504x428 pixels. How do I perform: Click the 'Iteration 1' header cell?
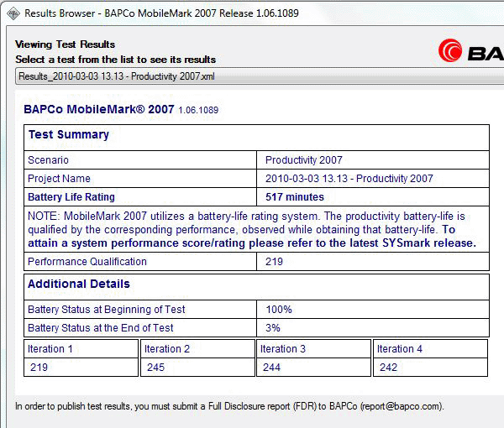tap(81, 348)
